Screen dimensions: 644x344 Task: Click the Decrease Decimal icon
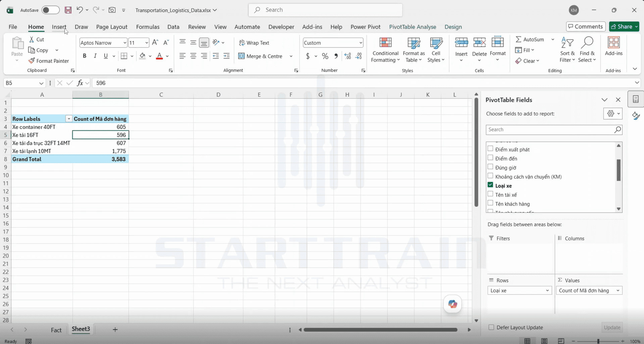click(x=359, y=56)
